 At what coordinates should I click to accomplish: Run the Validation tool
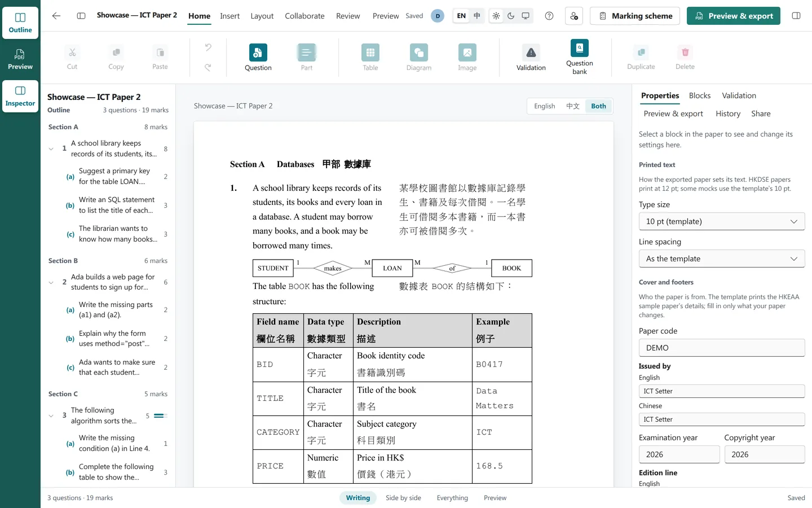pos(531,58)
